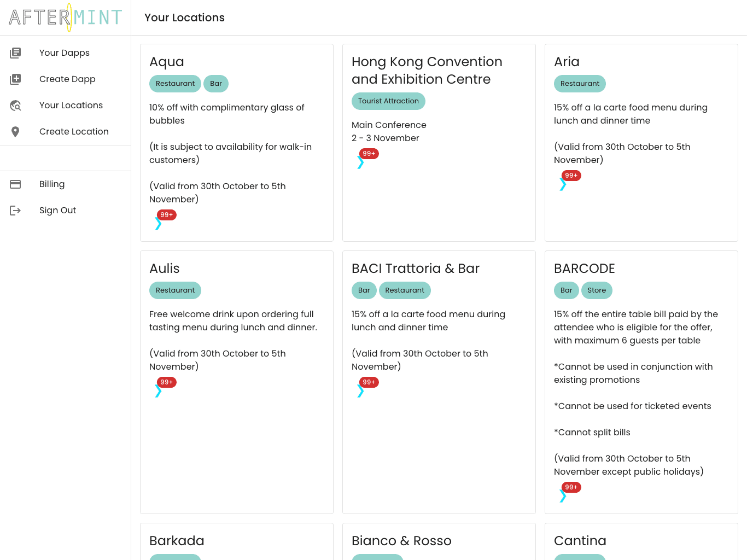Click the Sign Out exit icon
The width and height of the screenshot is (747, 560).
(x=15, y=211)
